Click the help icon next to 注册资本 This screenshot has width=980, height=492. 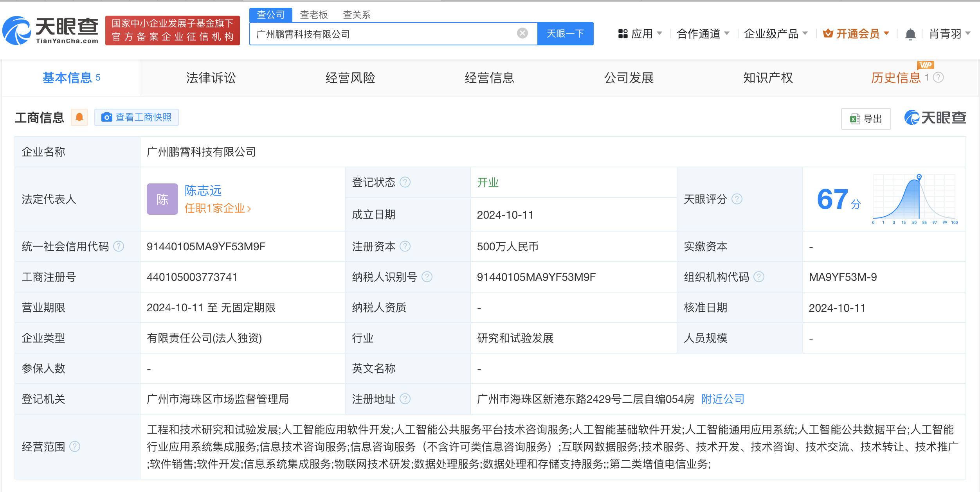(x=405, y=246)
